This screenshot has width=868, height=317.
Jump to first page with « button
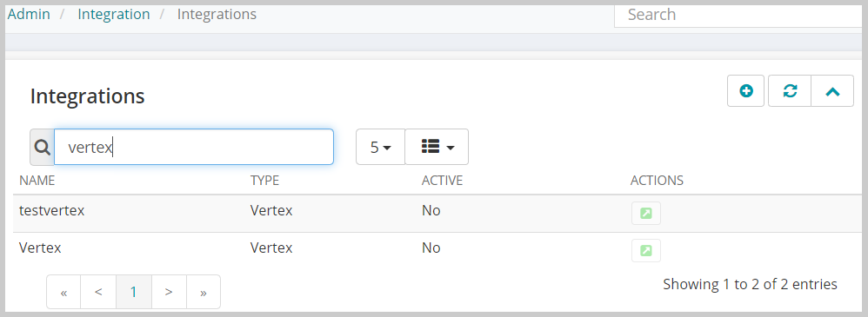point(63,292)
